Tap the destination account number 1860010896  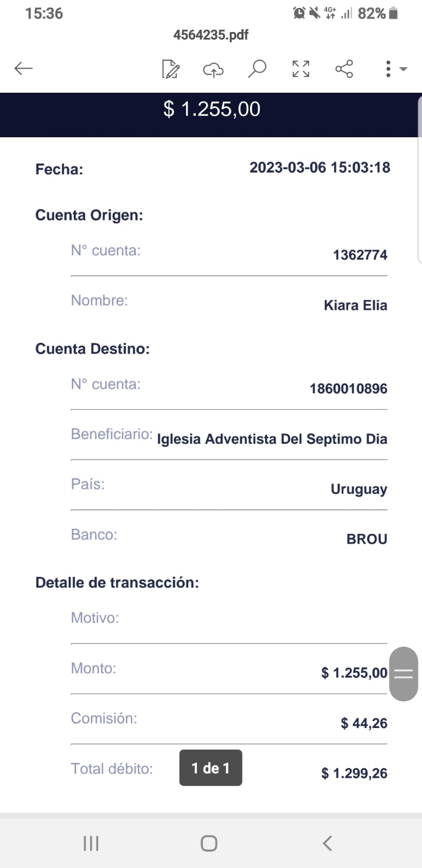(x=348, y=388)
